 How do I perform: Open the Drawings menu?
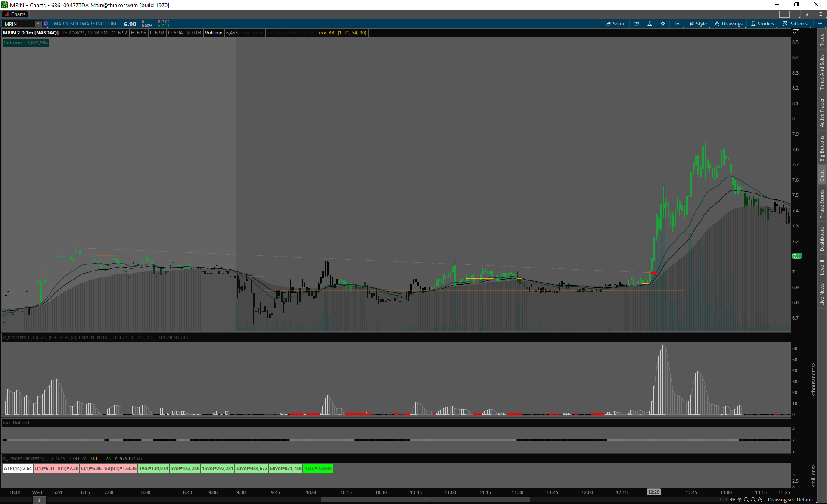[x=729, y=24]
